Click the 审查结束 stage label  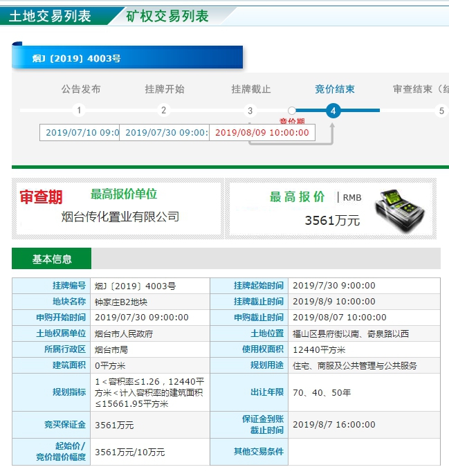[421, 89]
